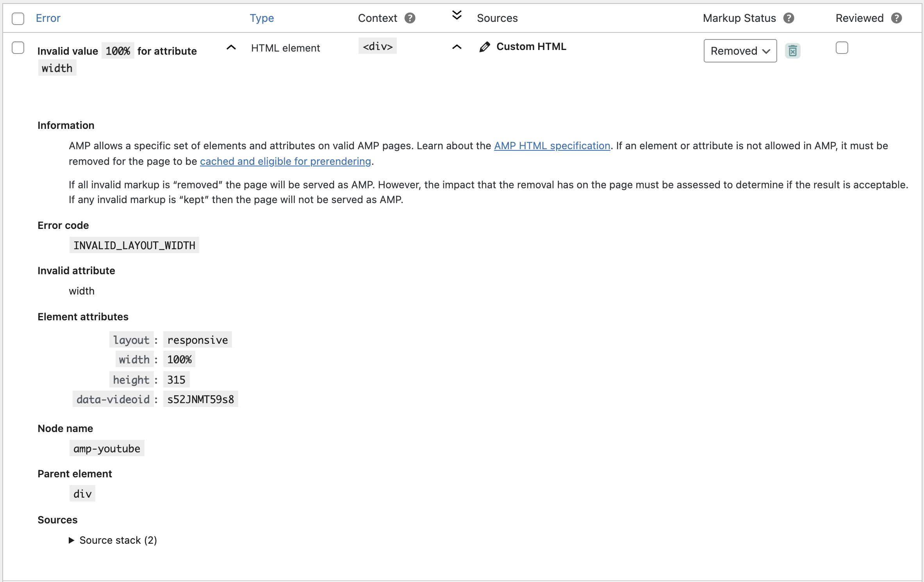Open the Markup Status help icon
Image resolution: width=924 pixels, height=582 pixels.
pos(788,18)
